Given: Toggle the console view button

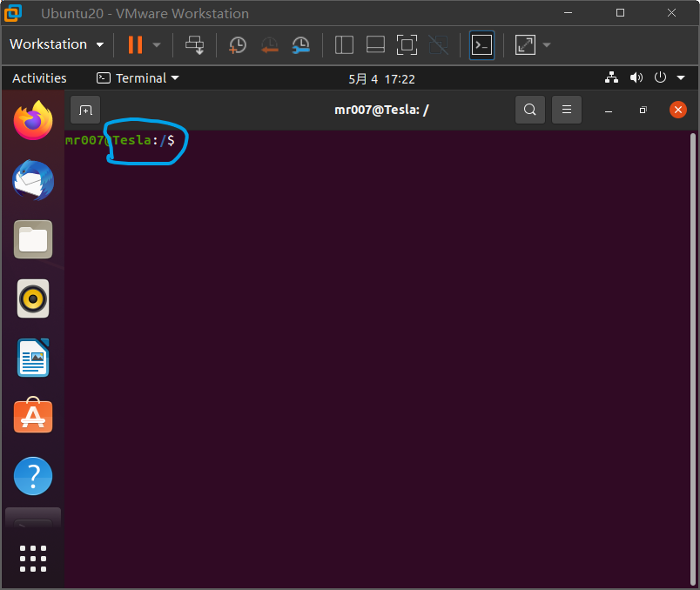Looking at the screenshot, I should 481,44.
